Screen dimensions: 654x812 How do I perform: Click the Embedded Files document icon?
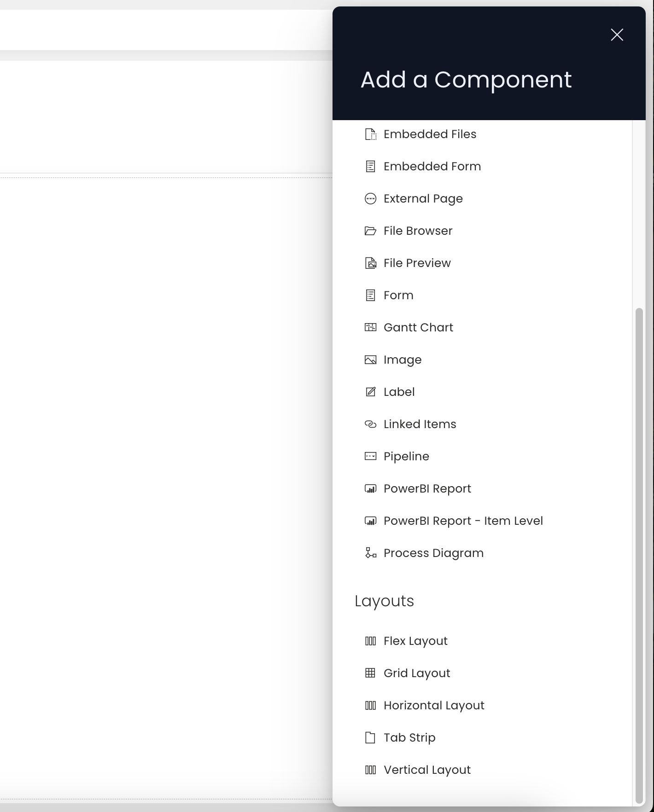[x=370, y=134]
